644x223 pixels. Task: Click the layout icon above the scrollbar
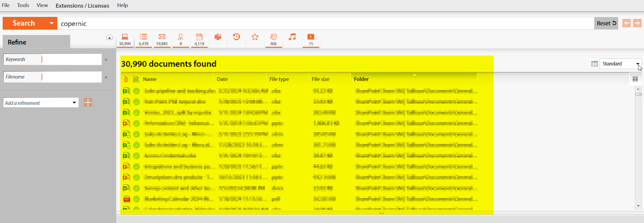(x=635, y=79)
